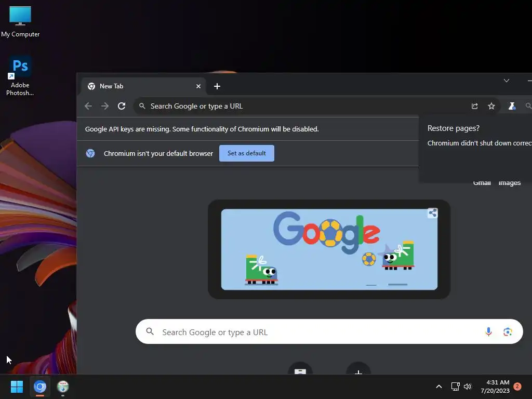Open the notifications badge showing 2

(517, 387)
